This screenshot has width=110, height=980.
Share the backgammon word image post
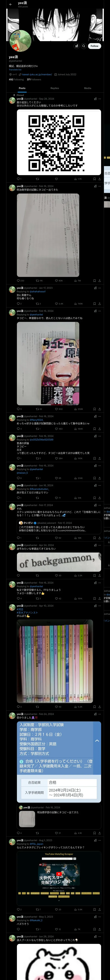99,576
